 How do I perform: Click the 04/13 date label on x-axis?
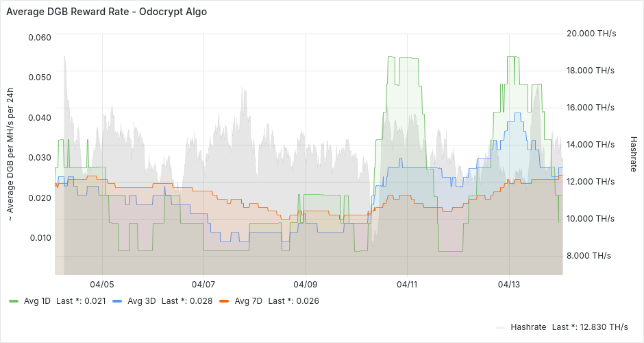[x=509, y=284]
